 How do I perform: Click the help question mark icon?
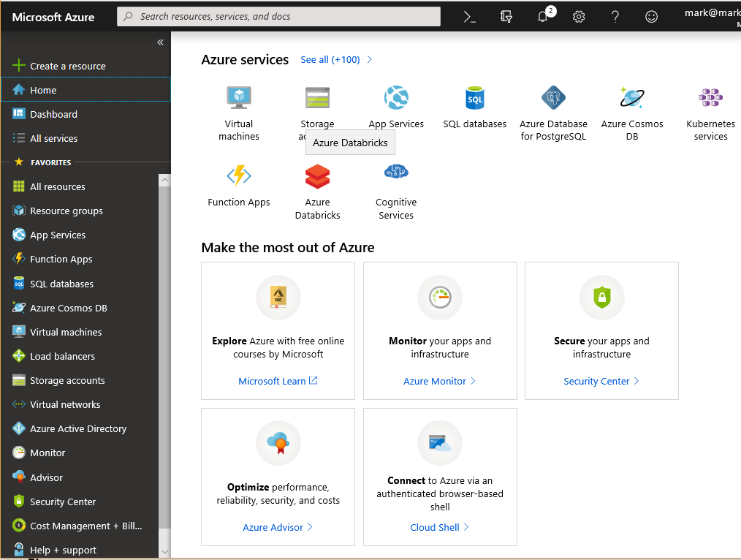615,17
